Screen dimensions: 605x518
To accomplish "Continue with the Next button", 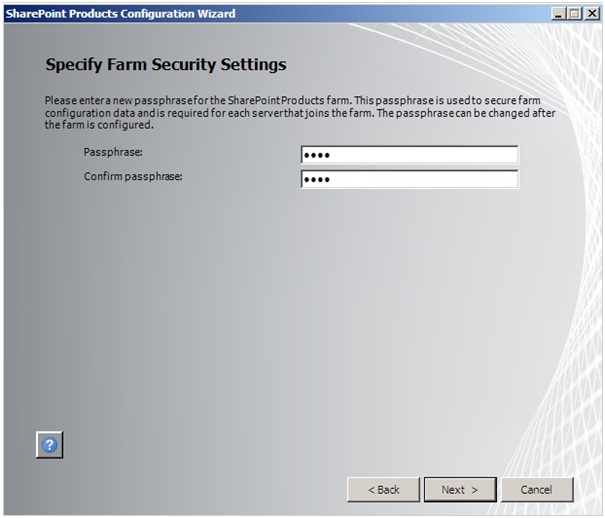I will click(460, 490).
